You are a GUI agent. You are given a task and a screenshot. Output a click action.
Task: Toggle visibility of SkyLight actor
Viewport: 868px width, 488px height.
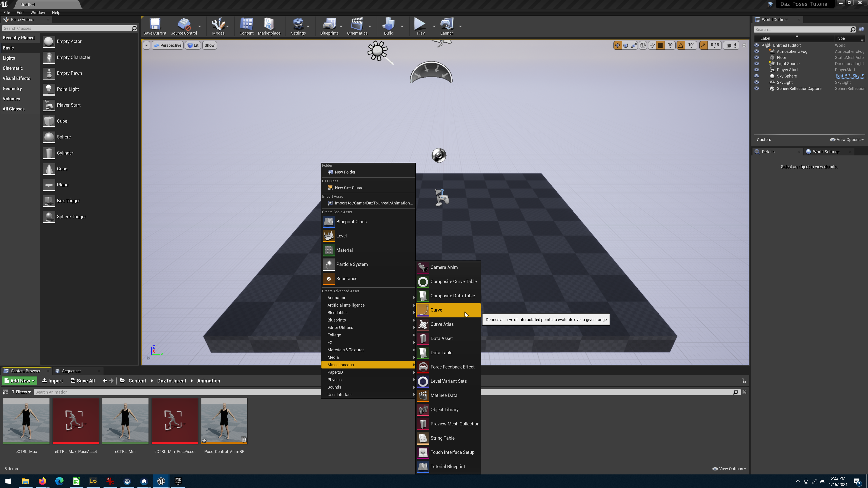tap(757, 82)
